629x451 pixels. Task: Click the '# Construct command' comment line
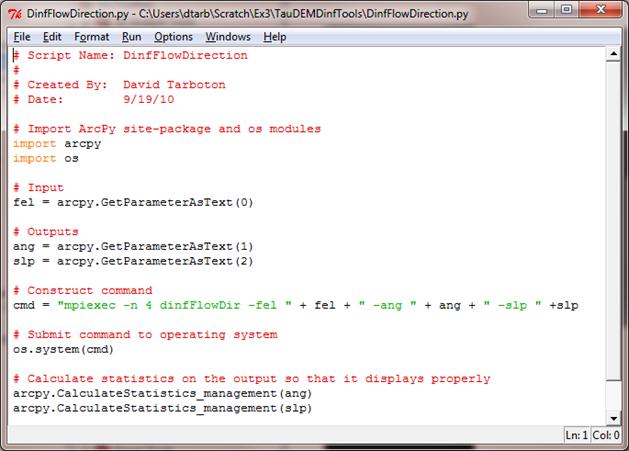[83, 290]
